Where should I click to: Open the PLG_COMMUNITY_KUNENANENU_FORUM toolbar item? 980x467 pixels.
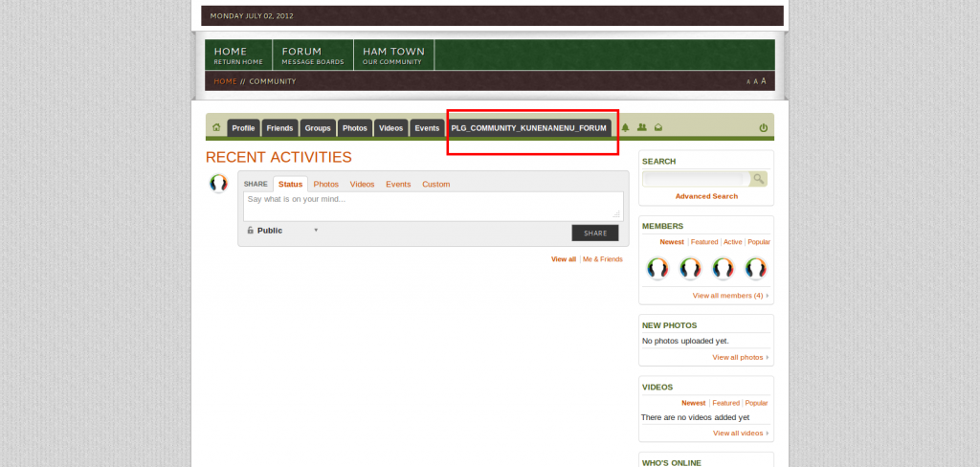pyautogui.click(x=528, y=128)
